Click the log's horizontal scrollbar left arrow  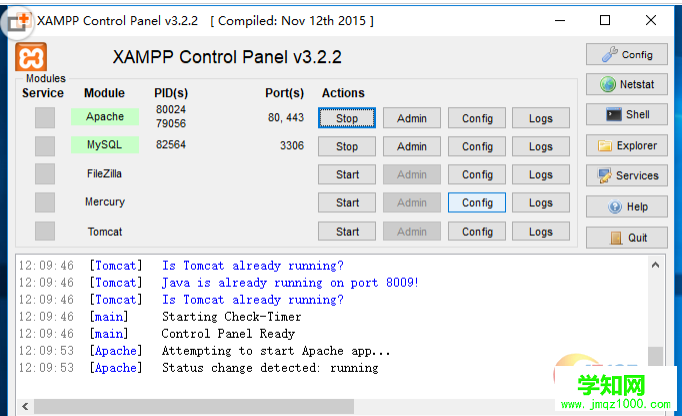click(25, 406)
